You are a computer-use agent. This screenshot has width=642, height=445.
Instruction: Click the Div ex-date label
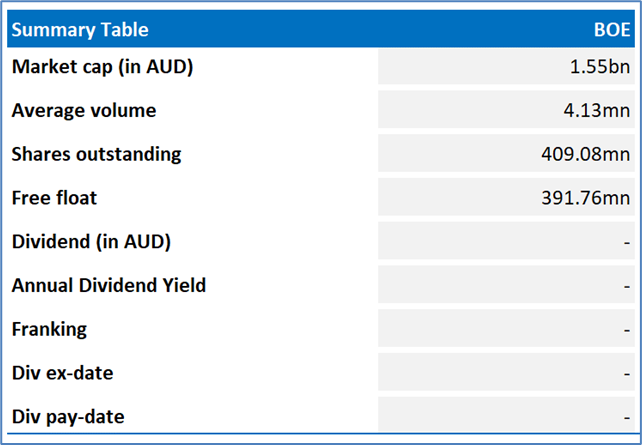tap(63, 373)
